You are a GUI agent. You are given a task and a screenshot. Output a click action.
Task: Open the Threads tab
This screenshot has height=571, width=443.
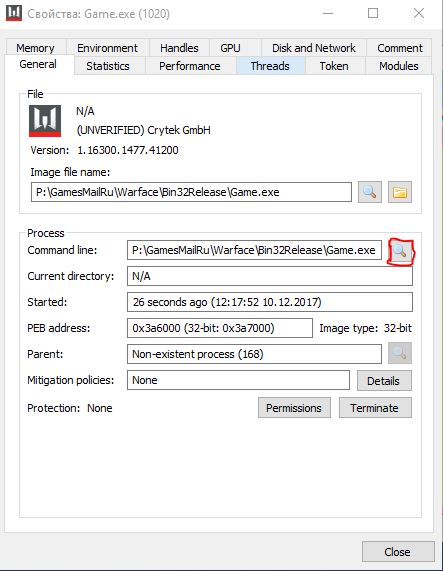pos(270,66)
